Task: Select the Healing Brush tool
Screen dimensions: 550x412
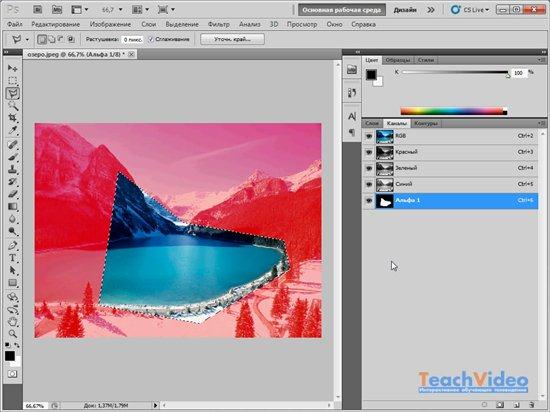Action: coord(13,144)
